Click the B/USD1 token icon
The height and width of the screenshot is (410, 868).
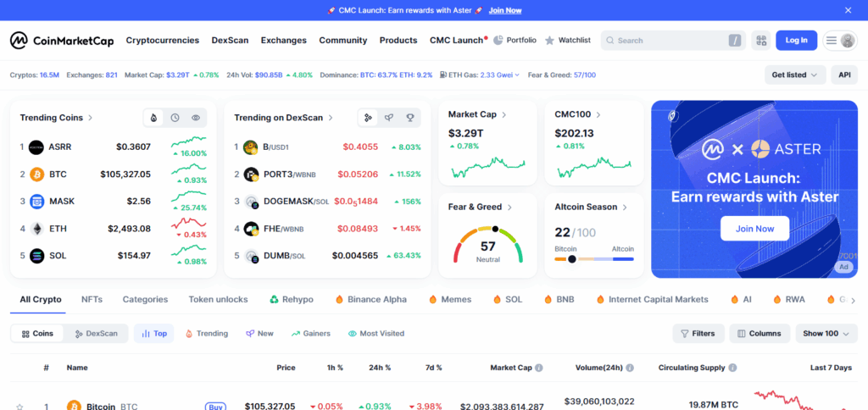(x=251, y=147)
